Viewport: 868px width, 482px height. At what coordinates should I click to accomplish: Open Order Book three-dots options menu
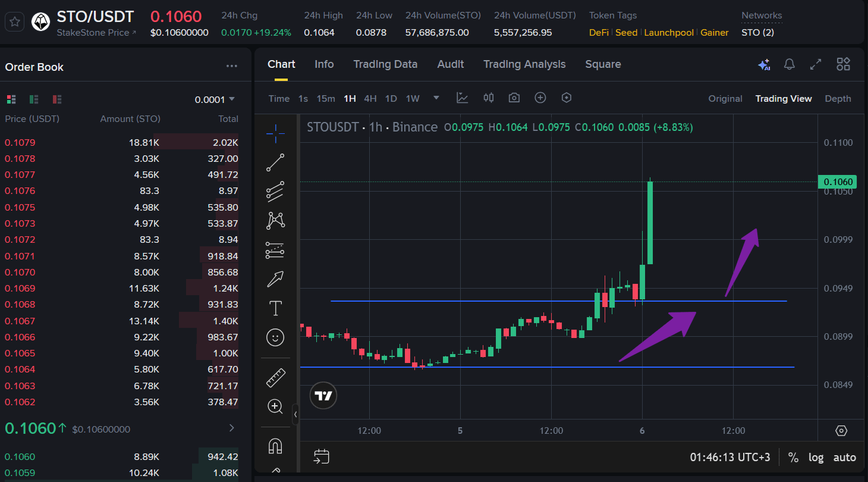pyautogui.click(x=232, y=66)
